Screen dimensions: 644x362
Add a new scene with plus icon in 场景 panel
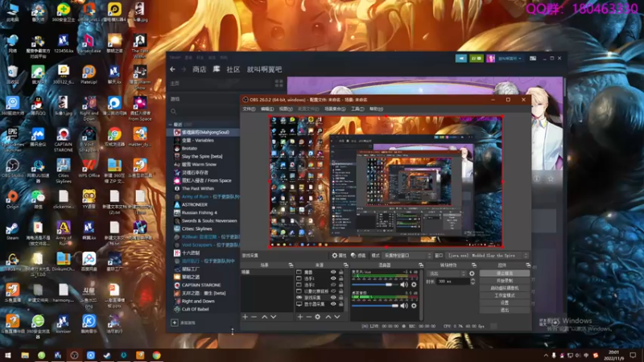click(246, 317)
